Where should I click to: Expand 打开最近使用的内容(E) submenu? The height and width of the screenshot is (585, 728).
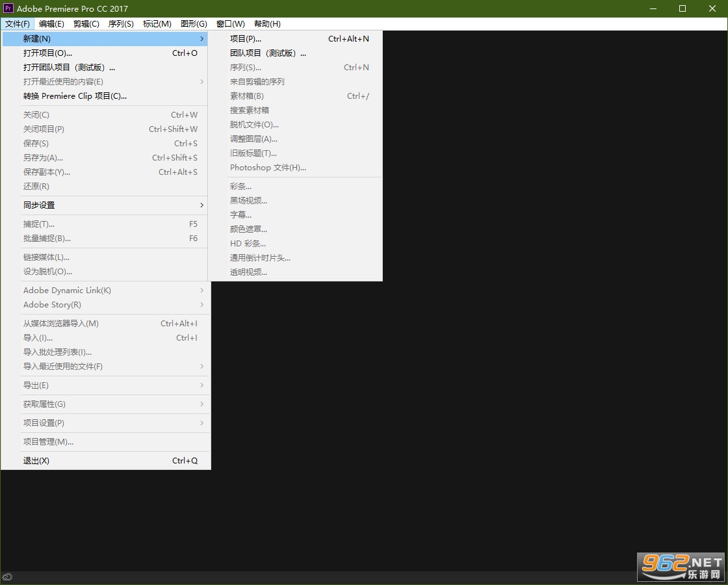coord(105,82)
